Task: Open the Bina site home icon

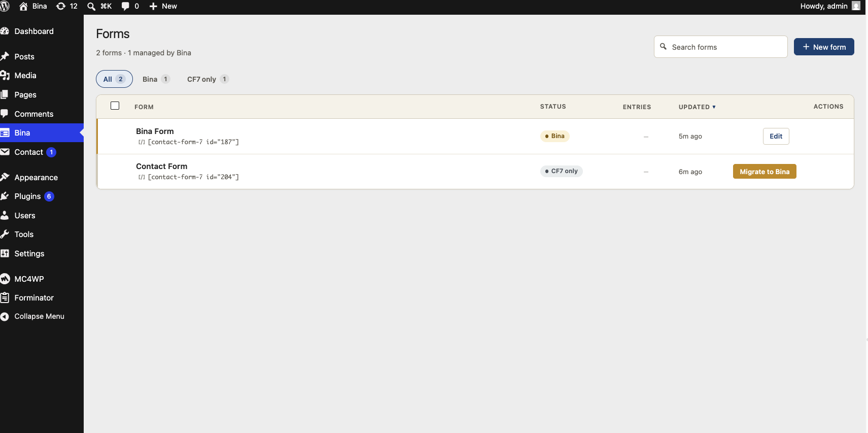Action: click(23, 6)
